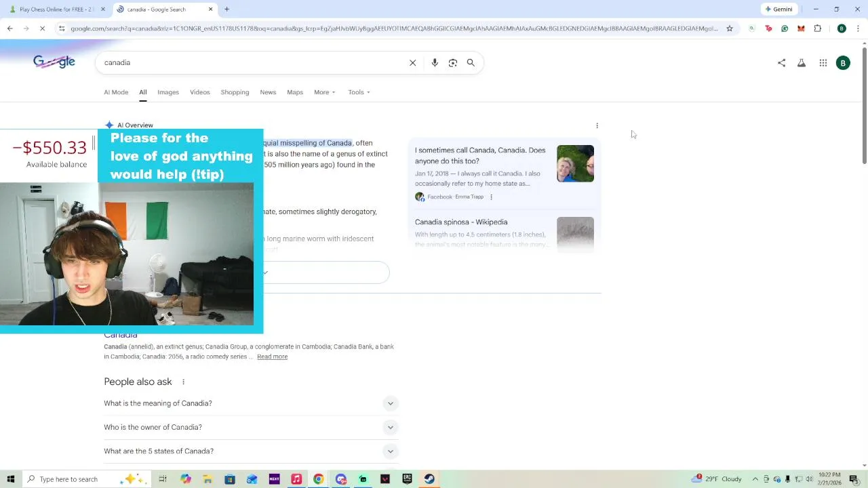Image resolution: width=868 pixels, height=488 pixels.
Task: Switch to News results tab
Action: 268,92
